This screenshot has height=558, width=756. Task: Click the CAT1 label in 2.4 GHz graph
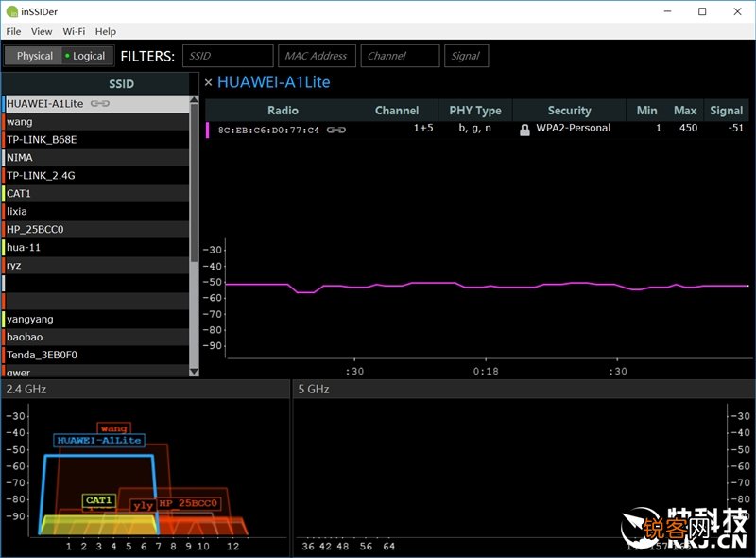coord(98,500)
